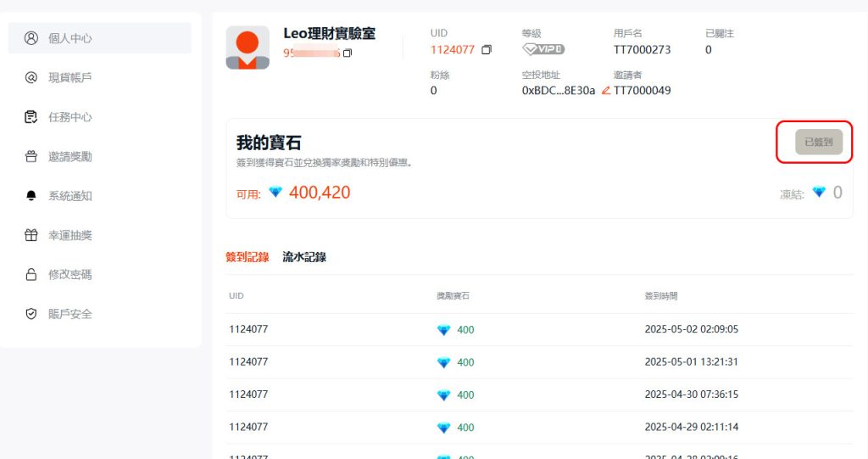Click the 已簽到 check-in button
The width and height of the screenshot is (868, 459).
click(819, 142)
